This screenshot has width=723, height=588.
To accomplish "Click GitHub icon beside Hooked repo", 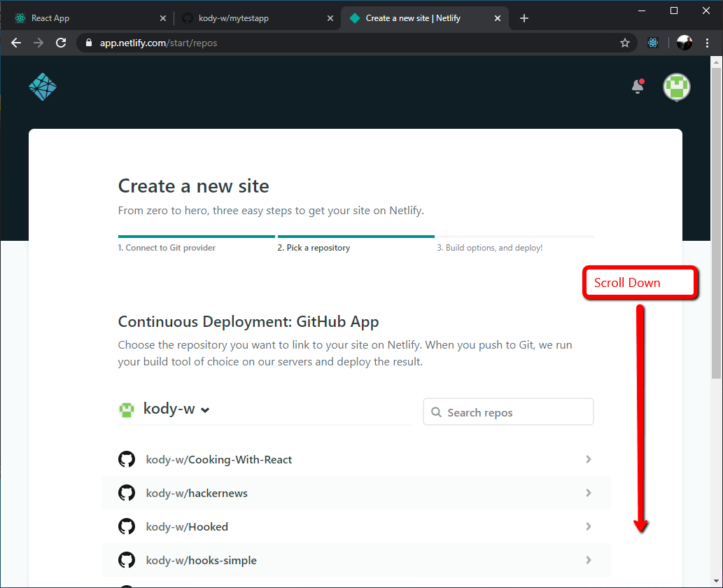I will tap(127, 526).
